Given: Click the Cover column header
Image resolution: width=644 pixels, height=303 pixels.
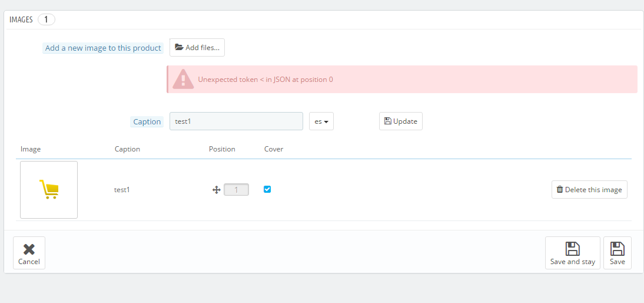Looking at the screenshot, I should (x=274, y=149).
